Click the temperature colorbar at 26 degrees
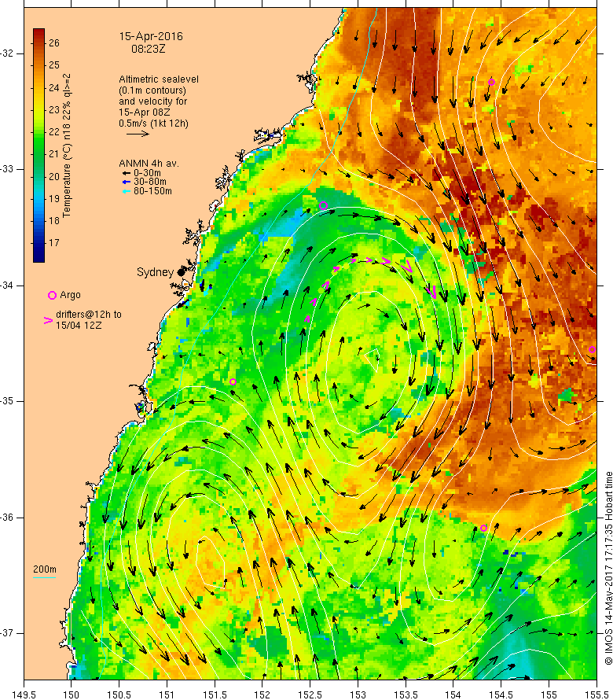The image size is (613, 700). tap(39, 42)
